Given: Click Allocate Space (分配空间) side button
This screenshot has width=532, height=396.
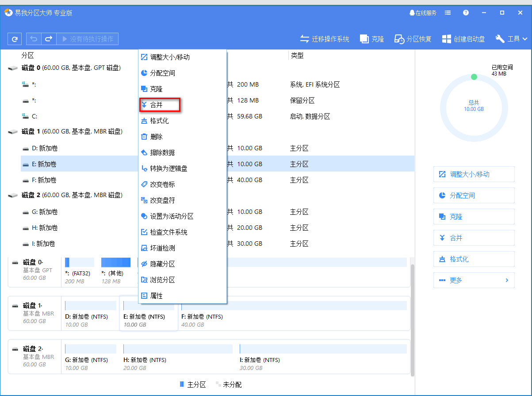Looking at the screenshot, I should point(474,195).
